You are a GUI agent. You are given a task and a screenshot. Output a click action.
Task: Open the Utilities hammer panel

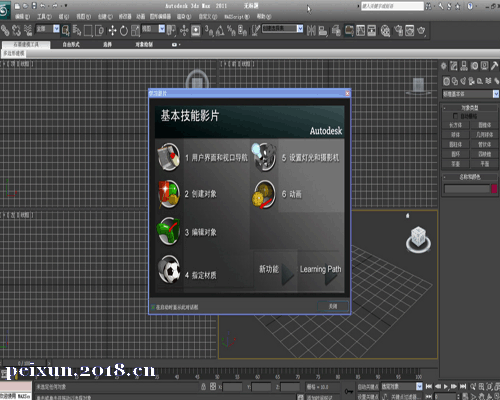[x=495, y=66]
